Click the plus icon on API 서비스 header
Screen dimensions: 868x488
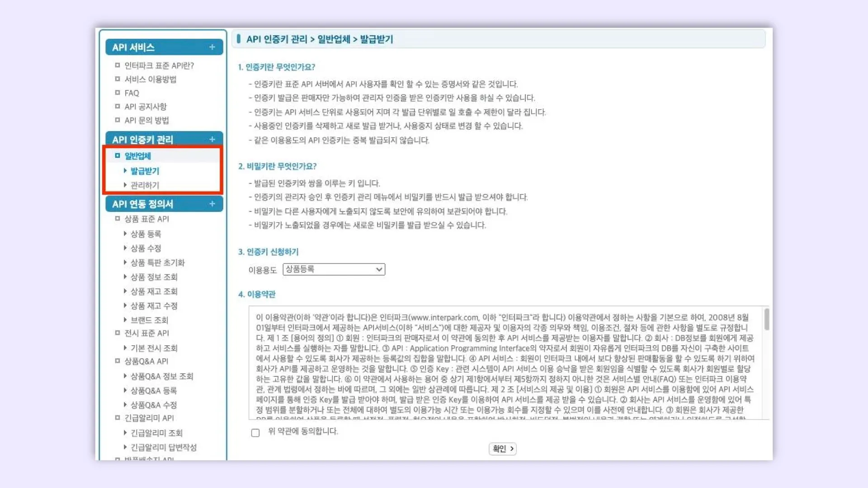click(212, 47)
